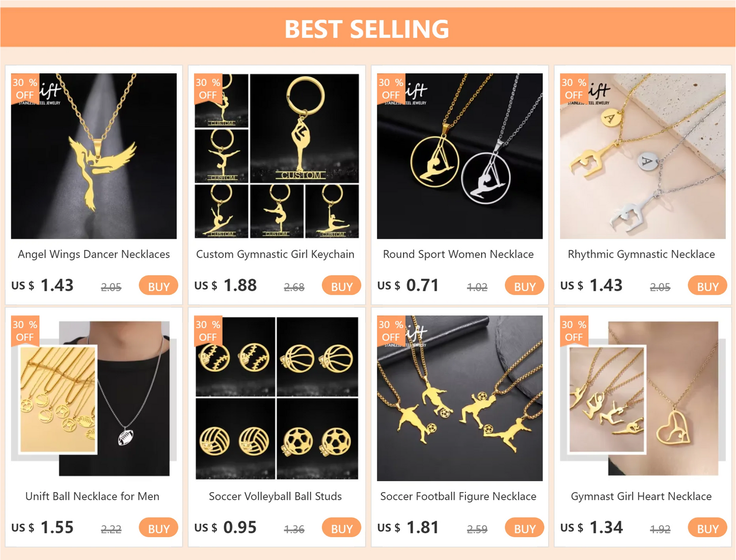Click BUY for the Custom Gymnastic Girl Keychain
This screenshot has width=736, height=560.
click(x=341, y=286)
